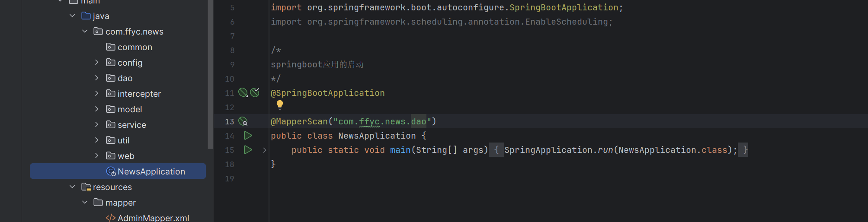Image resolution: width=868 pixels, height=222 pixels.
Task: Unfold the collapsed main method on line 15
Action: click(x=265, y=150)
